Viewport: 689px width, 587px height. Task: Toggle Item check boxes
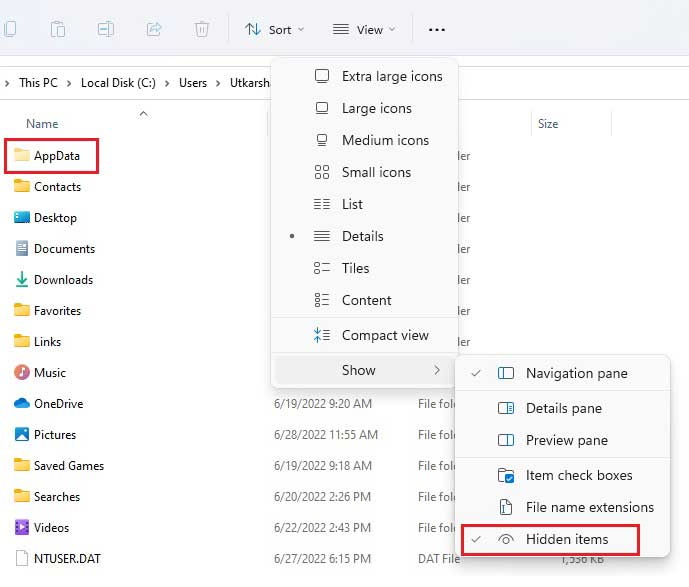pyautogui.click(x=562, y=475)
